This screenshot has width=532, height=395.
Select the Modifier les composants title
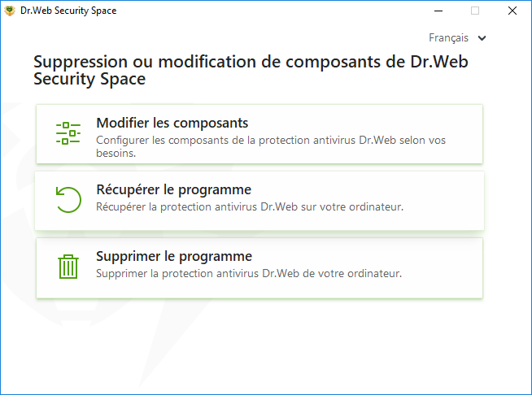[172, 123]
